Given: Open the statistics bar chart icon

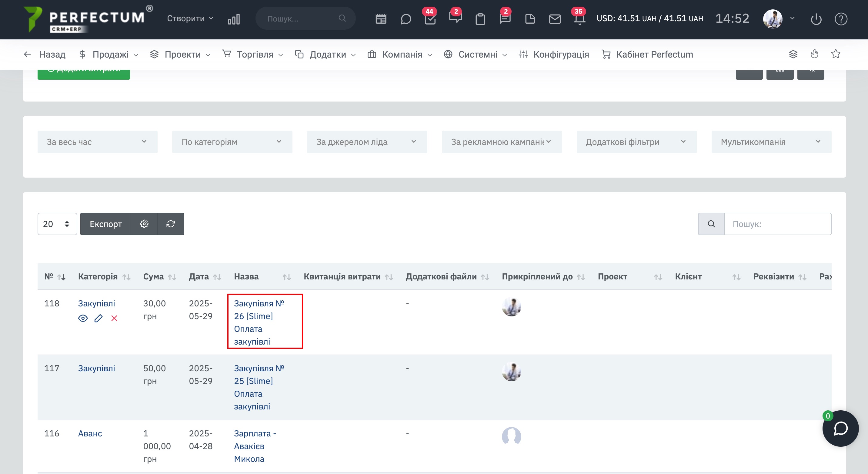Looking at the screenshot, I should 233,19.
